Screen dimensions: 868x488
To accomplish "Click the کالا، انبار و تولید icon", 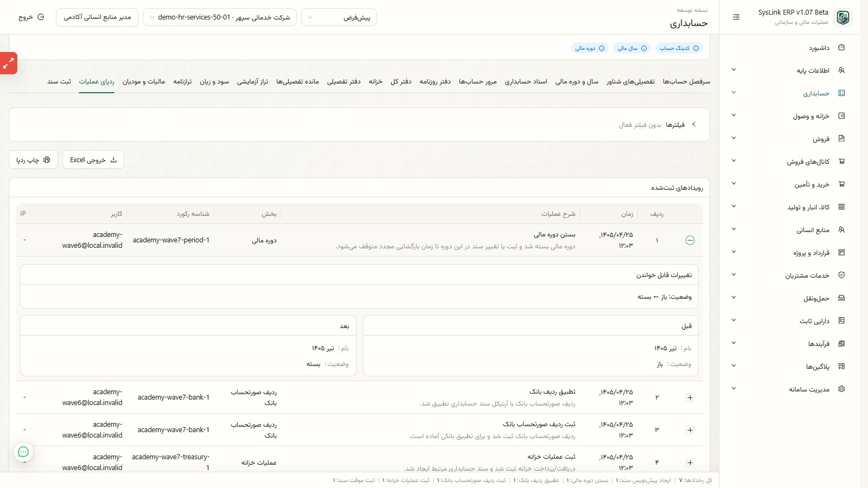I will coord(841,207).
